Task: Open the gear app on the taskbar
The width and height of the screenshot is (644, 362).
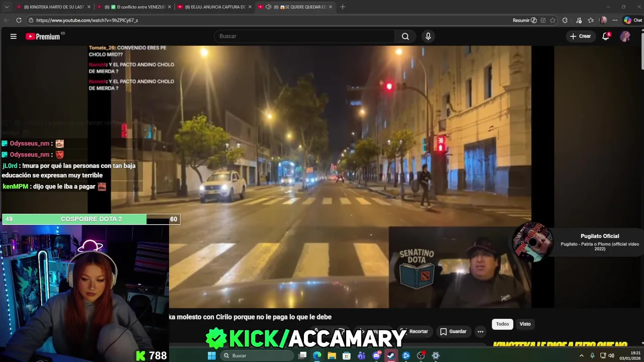Action: tap(436, 355)
